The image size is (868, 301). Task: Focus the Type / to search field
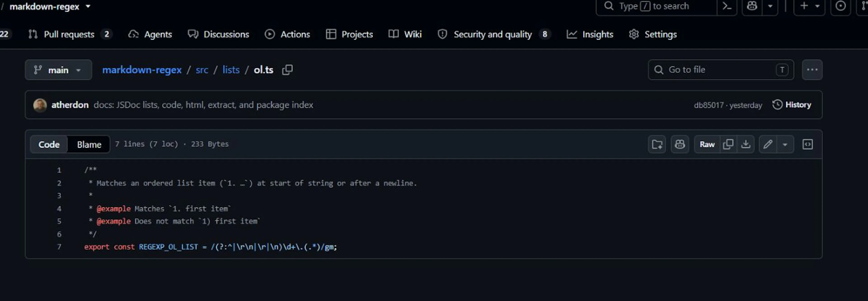coord(656,6)
